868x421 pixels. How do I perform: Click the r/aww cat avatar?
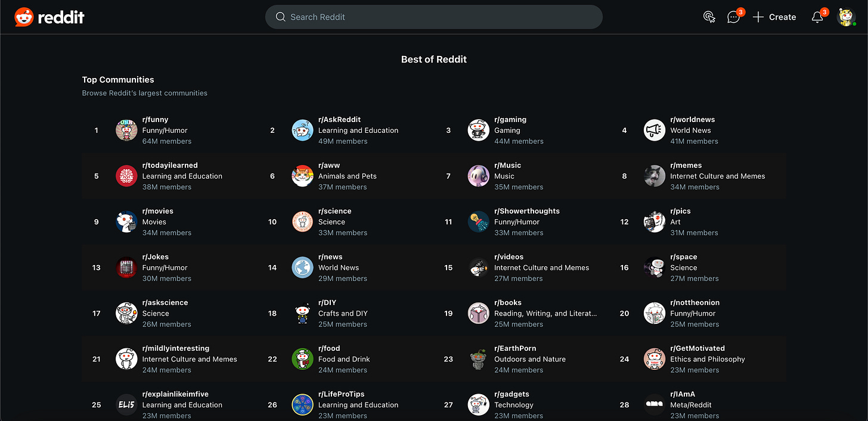[302, 176]
